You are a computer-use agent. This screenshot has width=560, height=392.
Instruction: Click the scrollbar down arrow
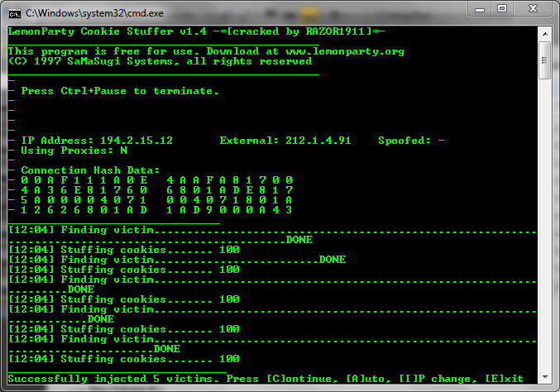[x=544, y=376]
